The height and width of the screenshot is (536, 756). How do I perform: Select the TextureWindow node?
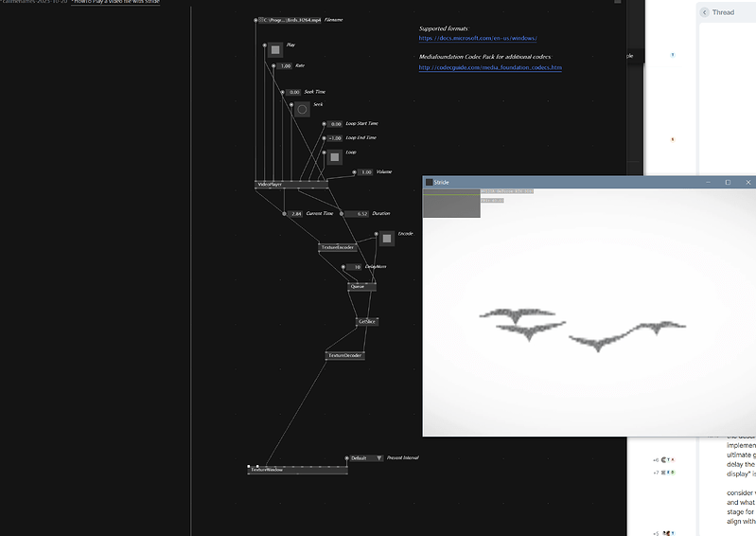(297, 470)
